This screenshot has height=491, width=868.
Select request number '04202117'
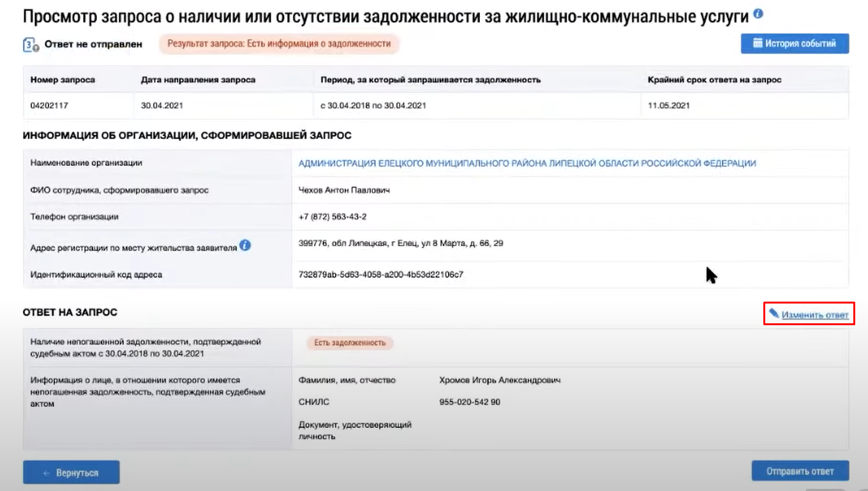pos(49,106)
